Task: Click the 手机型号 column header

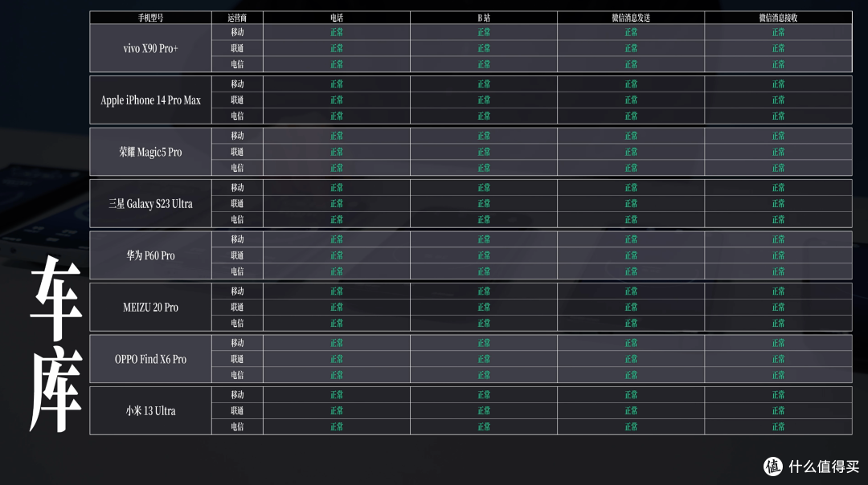Action: (x=150, y=18)
